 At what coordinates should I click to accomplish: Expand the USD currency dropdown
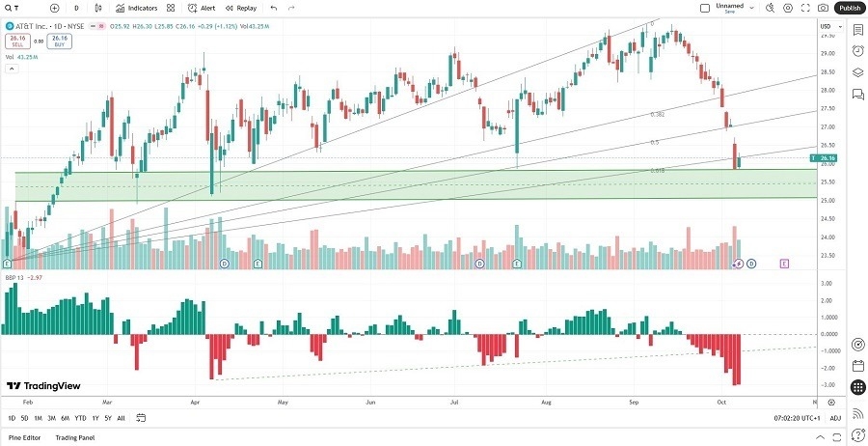[x=826, y=25]
